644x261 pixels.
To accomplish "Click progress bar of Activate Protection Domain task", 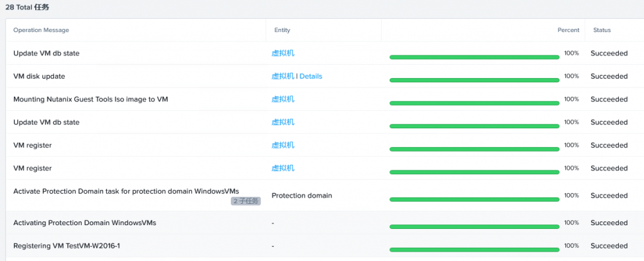I will pyautogui.click(x=474, y=199).
